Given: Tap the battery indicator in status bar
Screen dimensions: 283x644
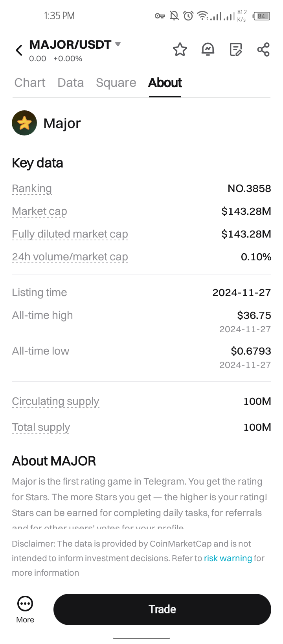Looking at the screenshot, I should [x=261, y=16].
